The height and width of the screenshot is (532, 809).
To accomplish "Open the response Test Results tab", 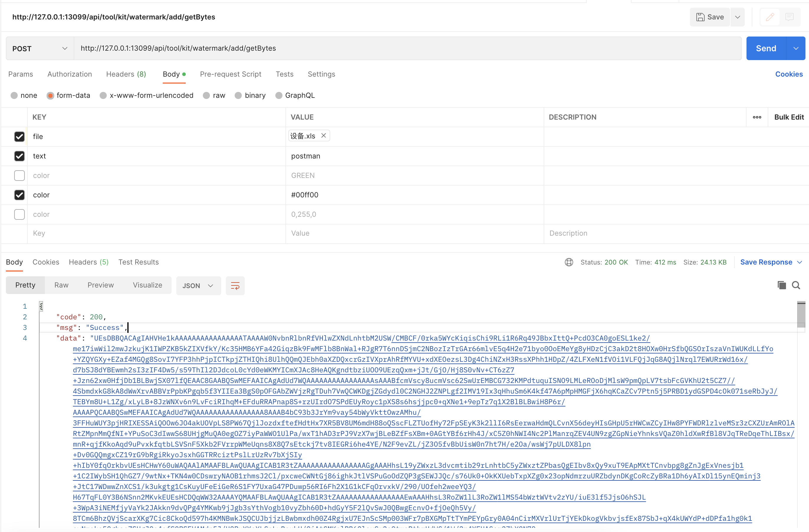I will [138, 262].
